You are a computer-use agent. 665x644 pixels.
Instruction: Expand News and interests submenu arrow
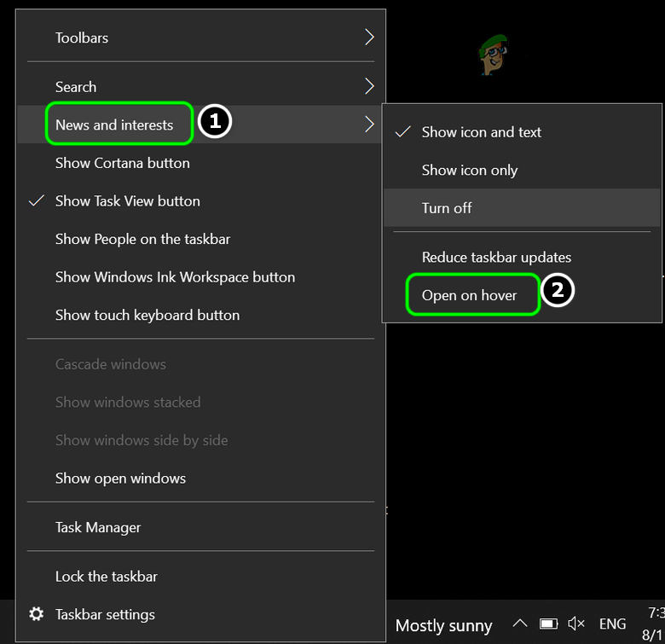(x=369, y=125)
